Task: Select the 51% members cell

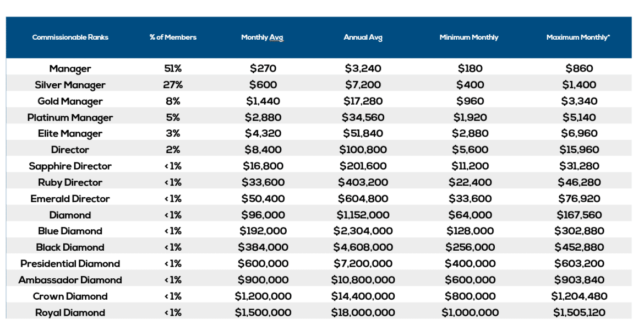Action: (x=173, y=69)
